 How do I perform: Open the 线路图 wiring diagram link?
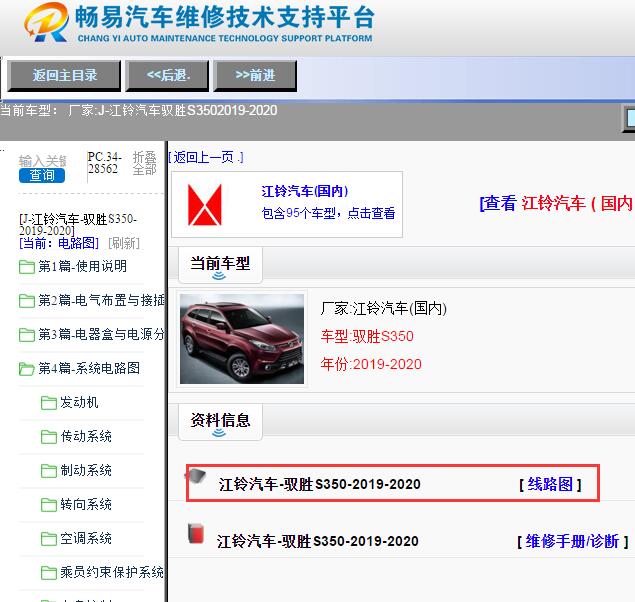coord(550,484)
